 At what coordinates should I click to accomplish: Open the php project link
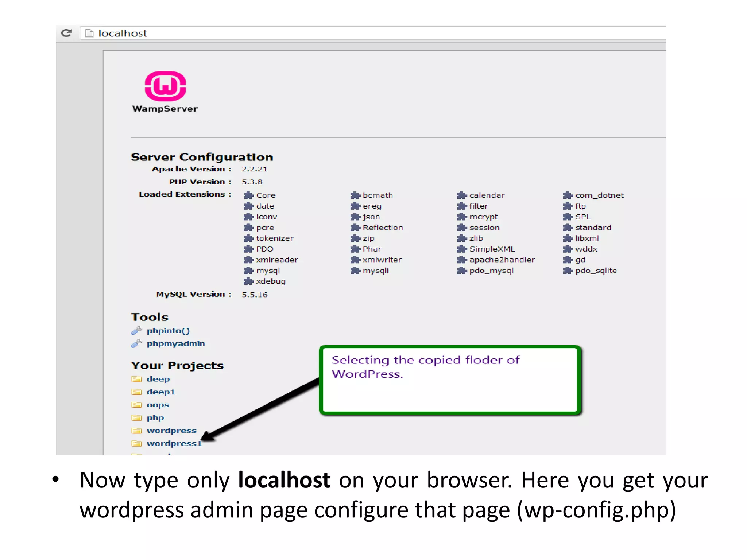pos(155,418)
